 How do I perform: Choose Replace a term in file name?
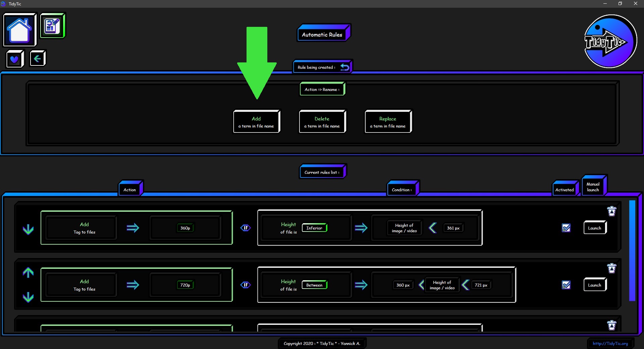point(388,122)
